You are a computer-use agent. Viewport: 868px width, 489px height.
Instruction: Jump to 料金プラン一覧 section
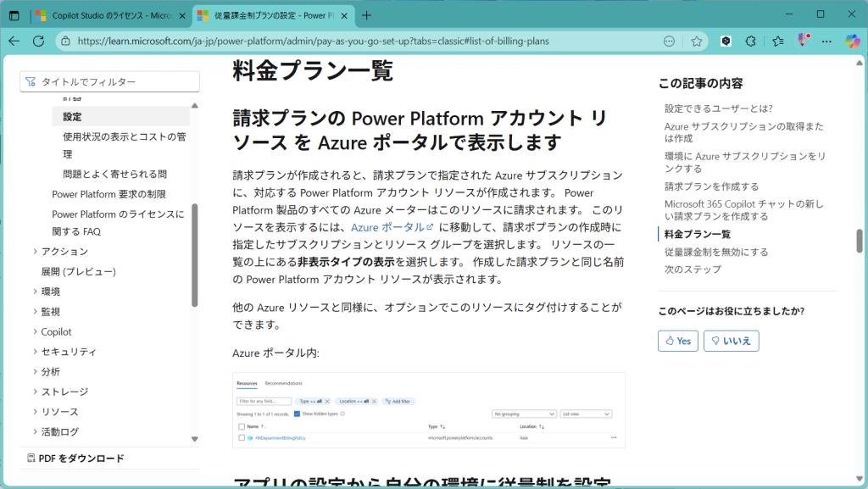point(698,234)
